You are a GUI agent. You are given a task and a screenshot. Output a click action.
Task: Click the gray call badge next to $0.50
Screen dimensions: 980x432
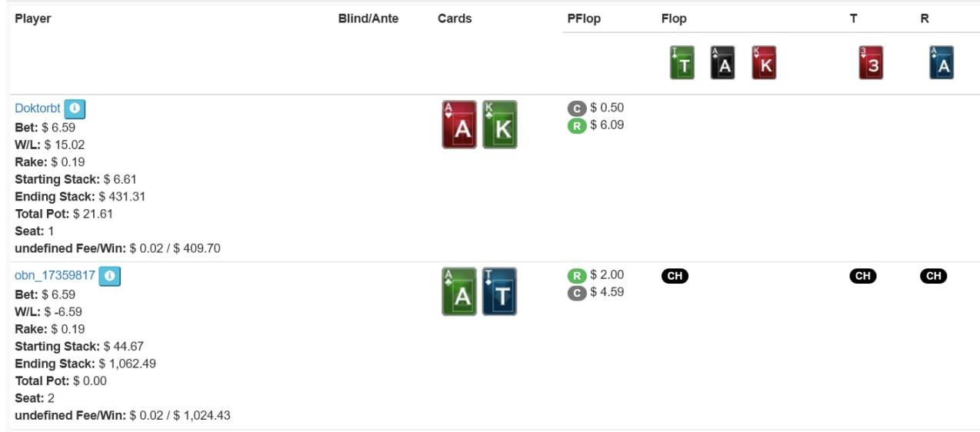[577, 108]
